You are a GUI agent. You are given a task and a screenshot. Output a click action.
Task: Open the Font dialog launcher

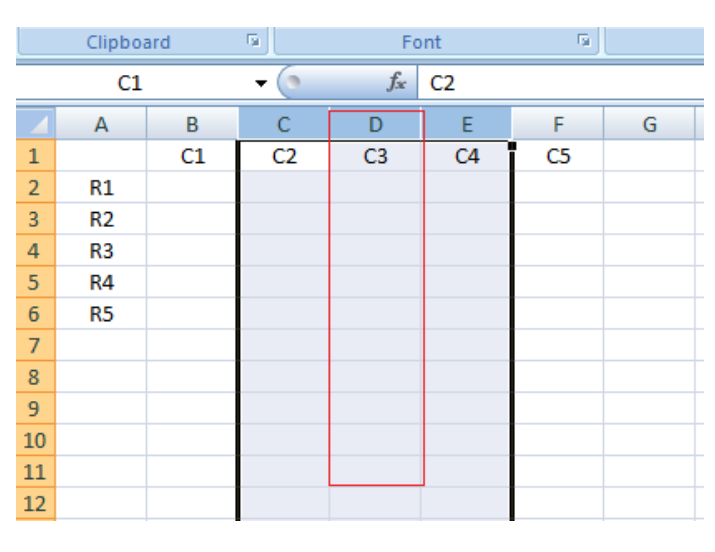click(x=582, y=43)
